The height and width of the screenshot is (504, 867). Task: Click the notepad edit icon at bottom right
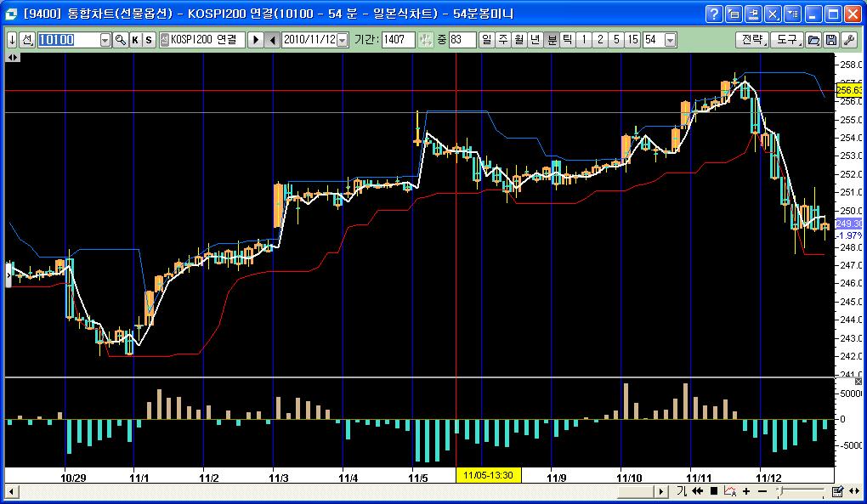pyautogui.click(x=837, y=491)
